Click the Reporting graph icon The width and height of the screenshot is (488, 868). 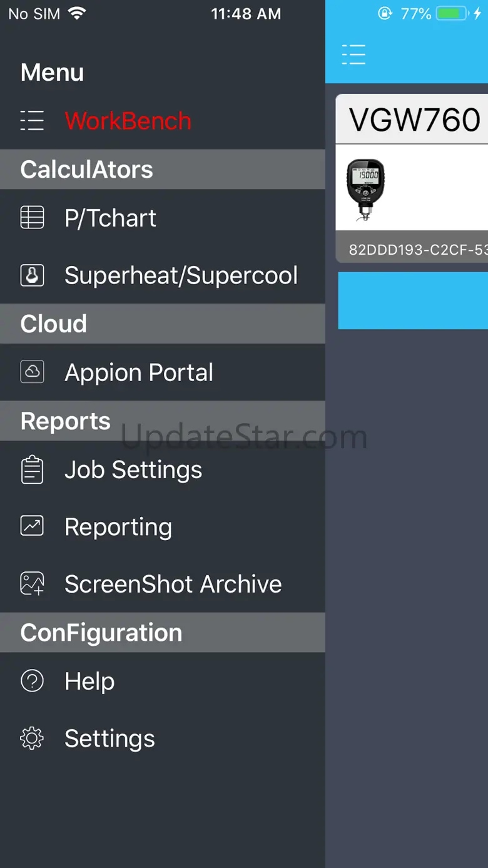click(x=32, y=526)
